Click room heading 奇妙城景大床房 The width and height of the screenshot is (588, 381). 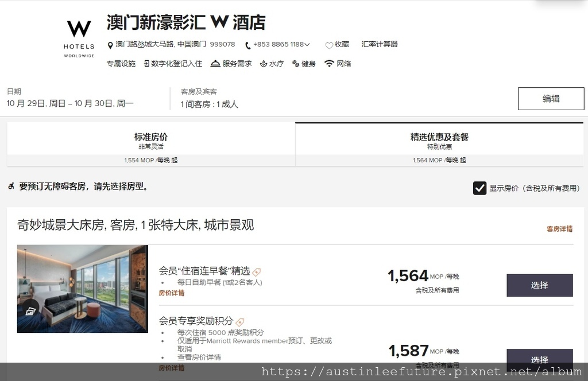(136, 225)
